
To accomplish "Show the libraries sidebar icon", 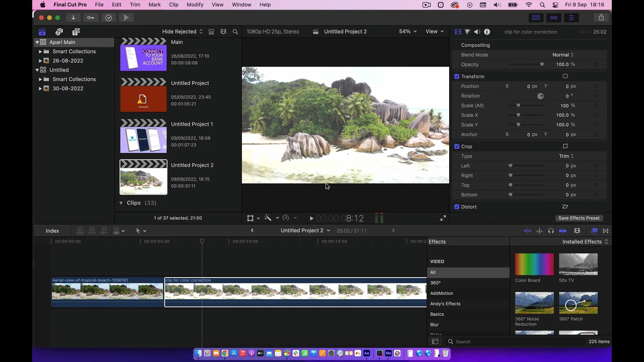I will coord(42,32).
